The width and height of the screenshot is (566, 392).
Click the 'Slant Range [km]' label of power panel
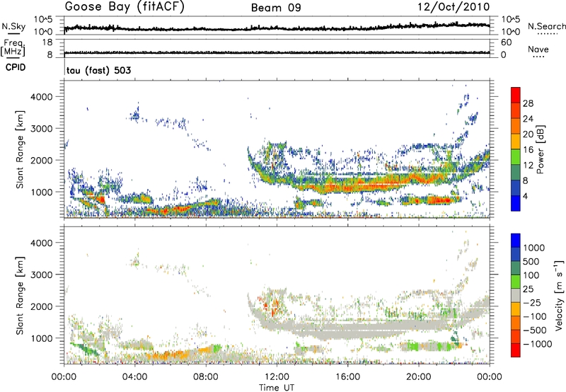(20, 149)
